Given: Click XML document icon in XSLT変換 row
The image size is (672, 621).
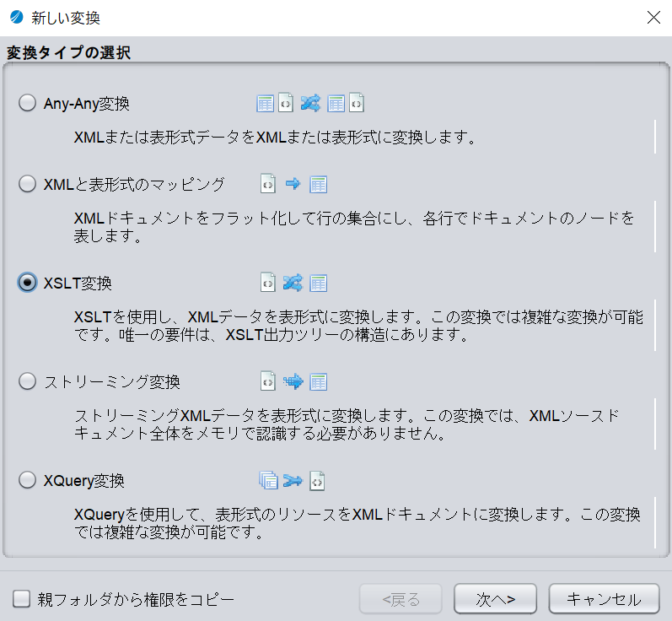Looking at the screenshot, I should point(268,283).
